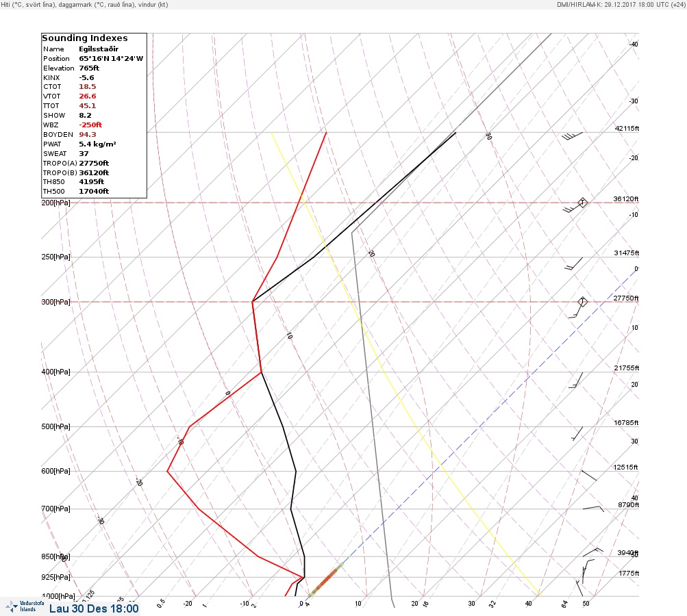
Task: Click the PWAT value '5.4 kg/m²'
Action: [97, 144]
